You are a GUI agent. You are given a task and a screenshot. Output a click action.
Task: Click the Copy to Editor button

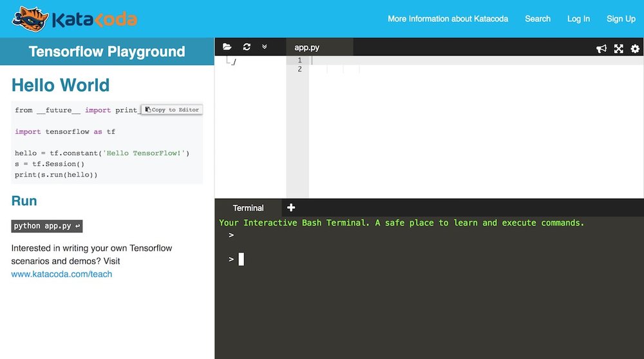172,110
